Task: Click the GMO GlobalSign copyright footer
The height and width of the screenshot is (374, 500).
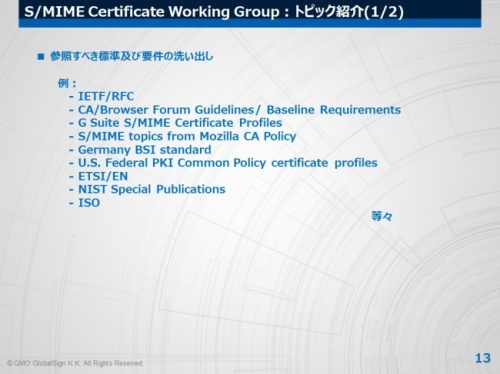Action: tap(75, 363)
